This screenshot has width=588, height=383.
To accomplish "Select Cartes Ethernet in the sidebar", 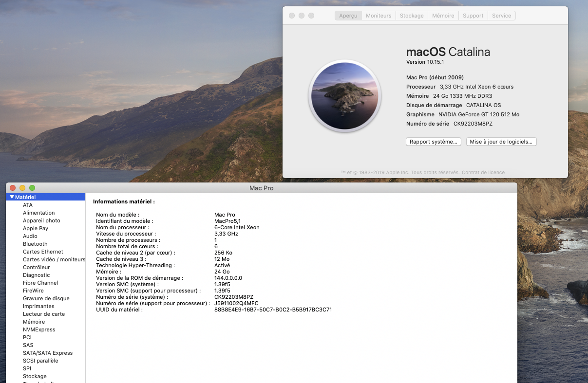I will point(43,252).
